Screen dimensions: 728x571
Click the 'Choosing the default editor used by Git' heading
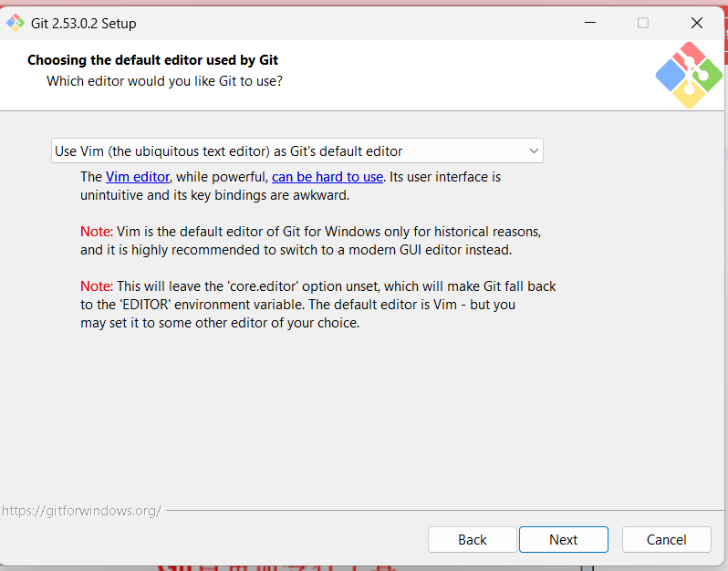152,60
